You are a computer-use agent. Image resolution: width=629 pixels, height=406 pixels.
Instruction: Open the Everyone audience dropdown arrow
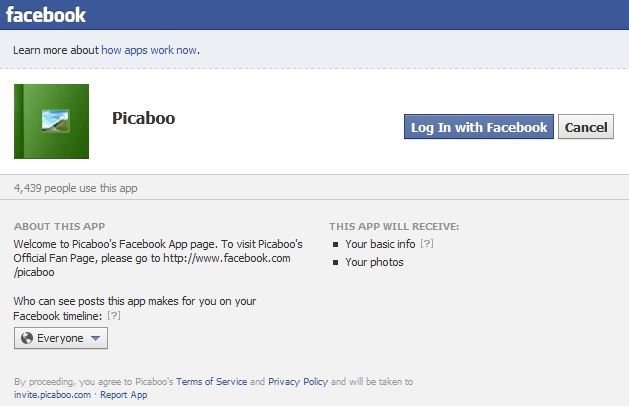pyautogui.click(x=95, y=338)
